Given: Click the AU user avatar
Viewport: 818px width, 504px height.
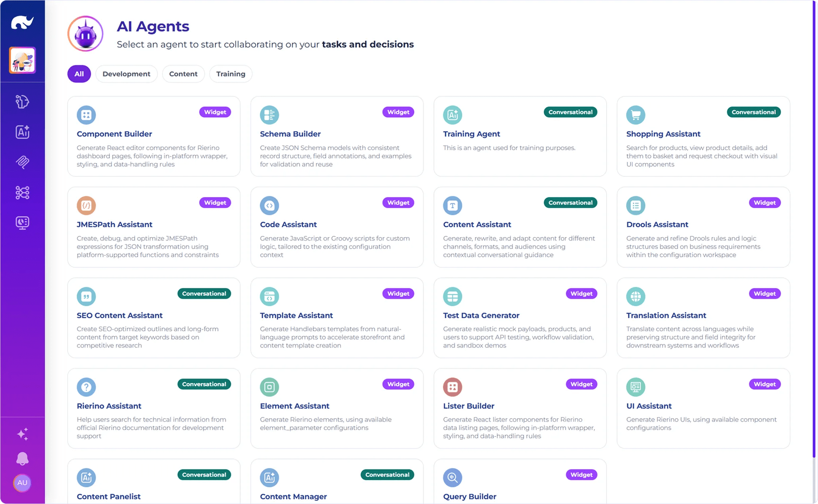Looking at the screenshot, I should tap(22, 483).
